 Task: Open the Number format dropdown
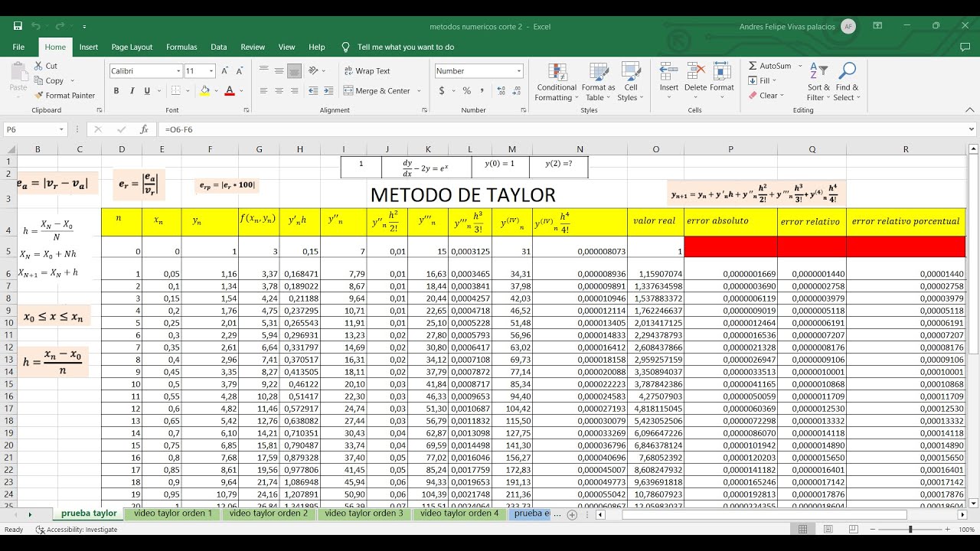pos(518,71)
